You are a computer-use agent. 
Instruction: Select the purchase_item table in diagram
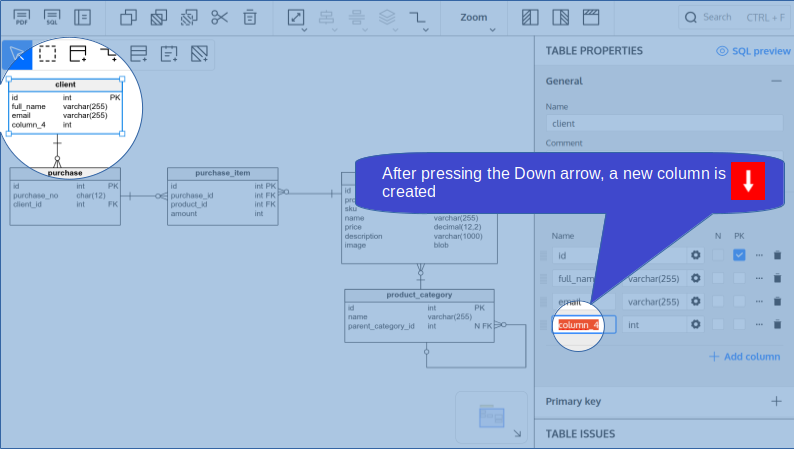[x=222, y=196]
